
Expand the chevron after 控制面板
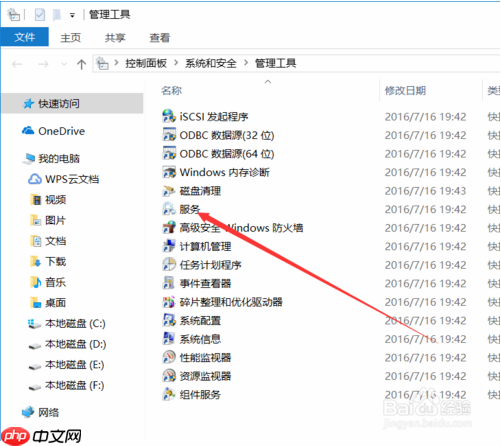coord(176,63)
